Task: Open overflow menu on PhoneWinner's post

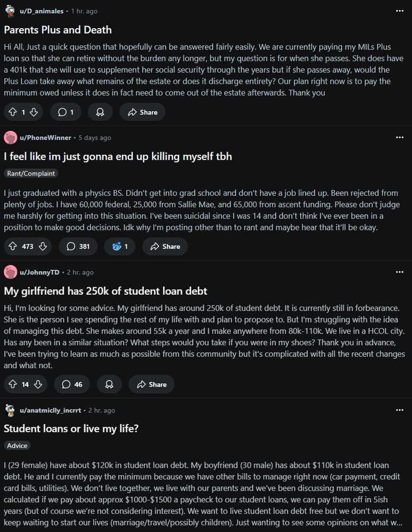Action: tap(400, 137)
